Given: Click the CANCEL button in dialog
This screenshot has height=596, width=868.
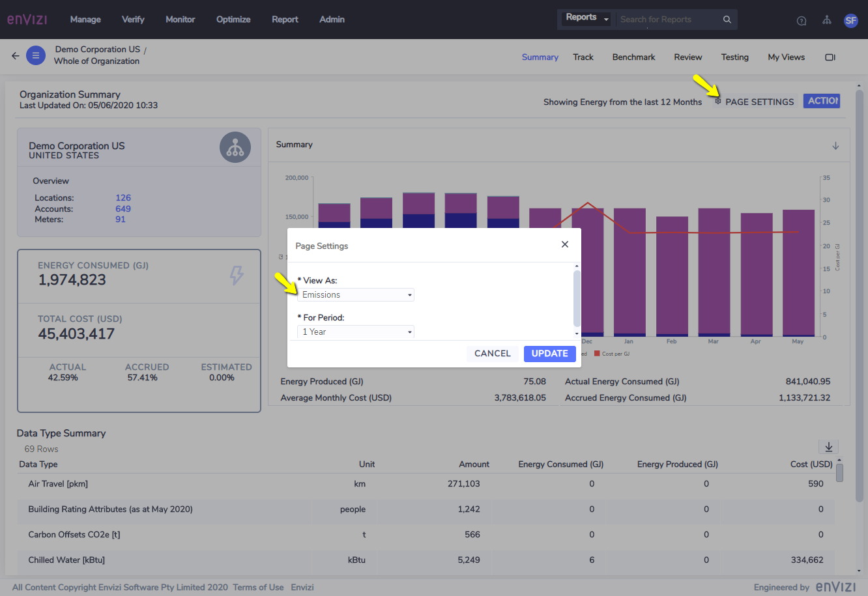Looking at the screenshot, I should coord(493,354).
